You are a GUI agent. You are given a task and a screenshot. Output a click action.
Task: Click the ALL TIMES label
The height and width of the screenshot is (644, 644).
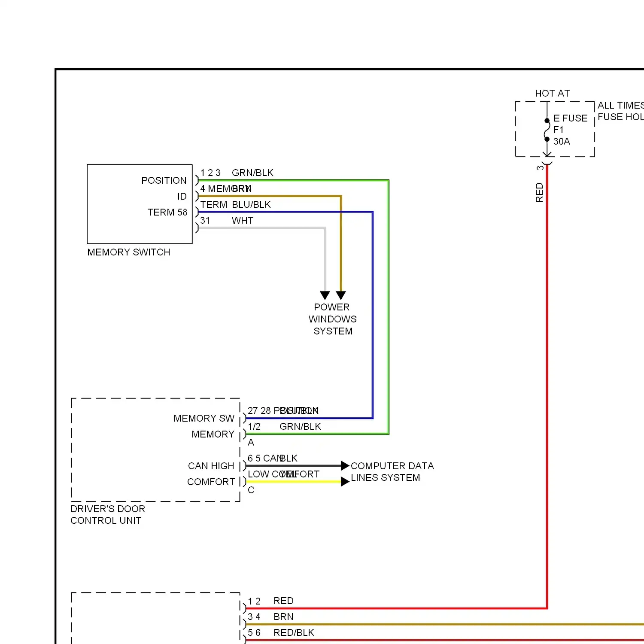(x=621, y=106)
